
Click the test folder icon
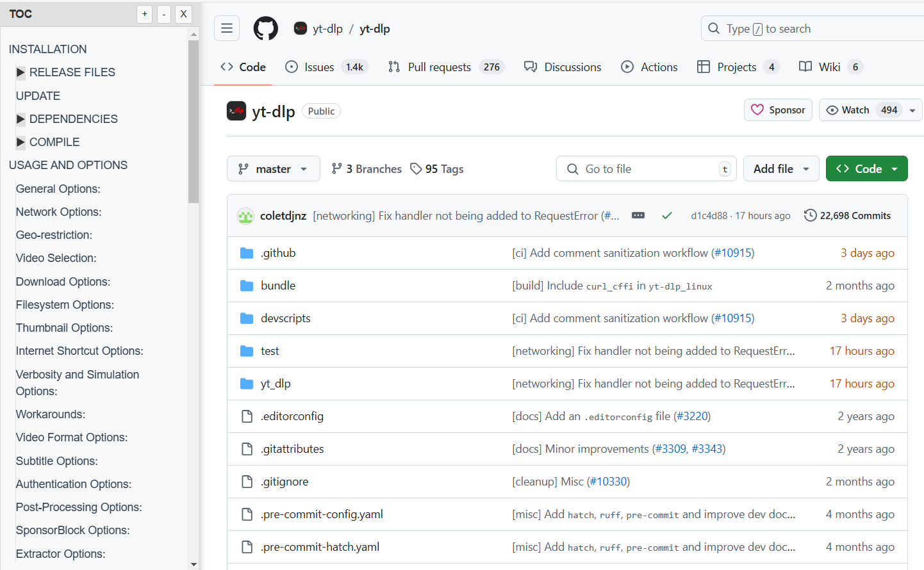pos(247,351)
